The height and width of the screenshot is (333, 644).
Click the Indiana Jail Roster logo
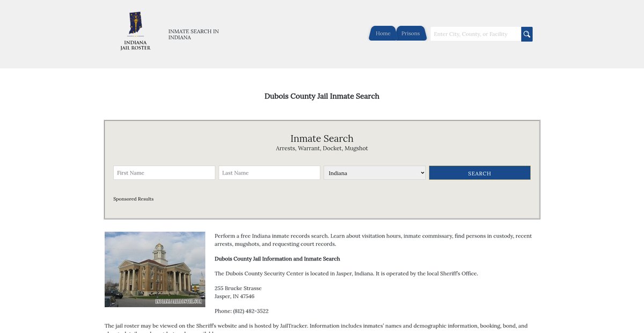(135, 32)
